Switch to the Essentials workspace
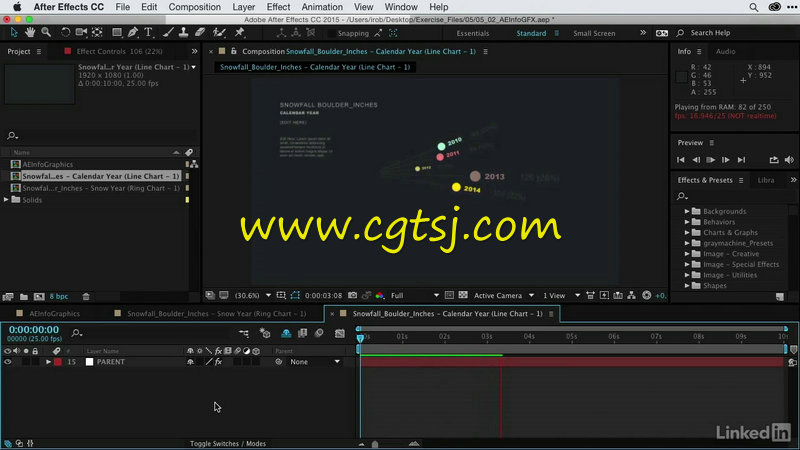Screen dimensions: 800x450 pyautogui.click(x=472, y=33)
